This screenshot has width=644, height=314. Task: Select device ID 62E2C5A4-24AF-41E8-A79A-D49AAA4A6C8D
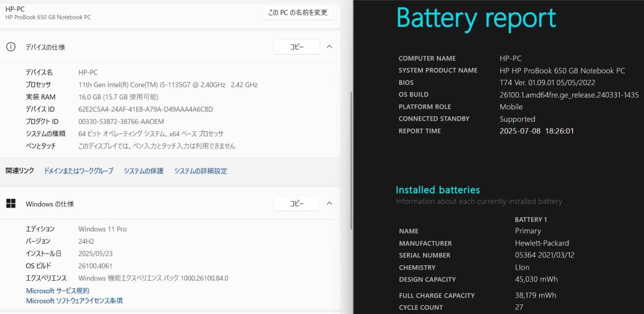145,109
